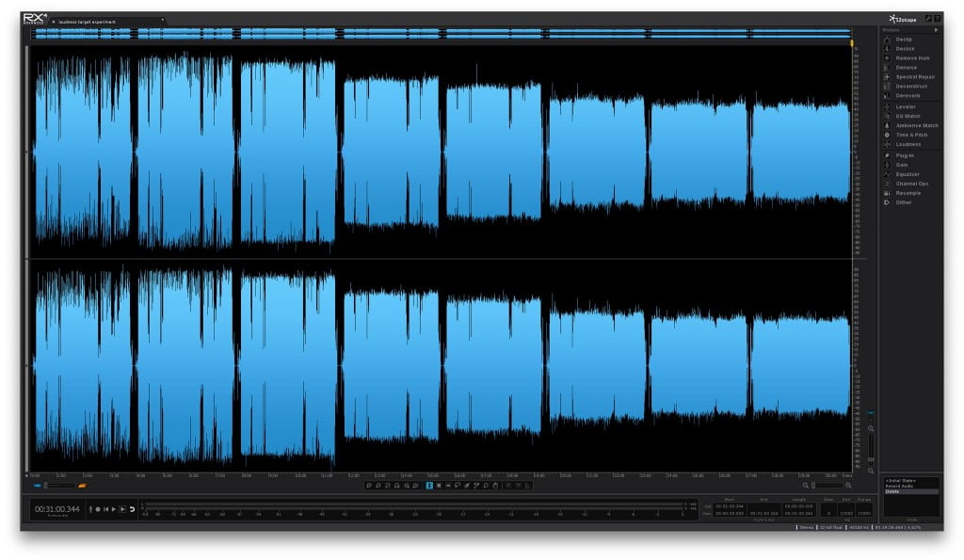The width and height of the screenshot is (964, 560).
Task: Open help with the question mark button
Action: [x=937, y=19]
